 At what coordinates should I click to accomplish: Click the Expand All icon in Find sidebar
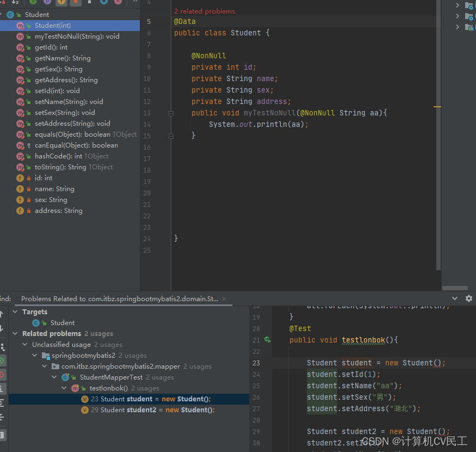(x=3, y=403)
